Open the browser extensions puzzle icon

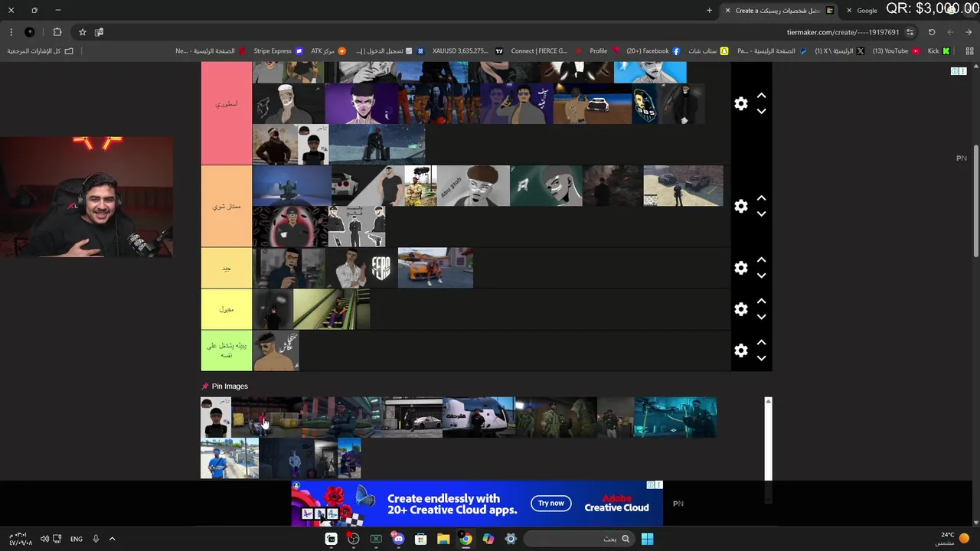point(57,32)
